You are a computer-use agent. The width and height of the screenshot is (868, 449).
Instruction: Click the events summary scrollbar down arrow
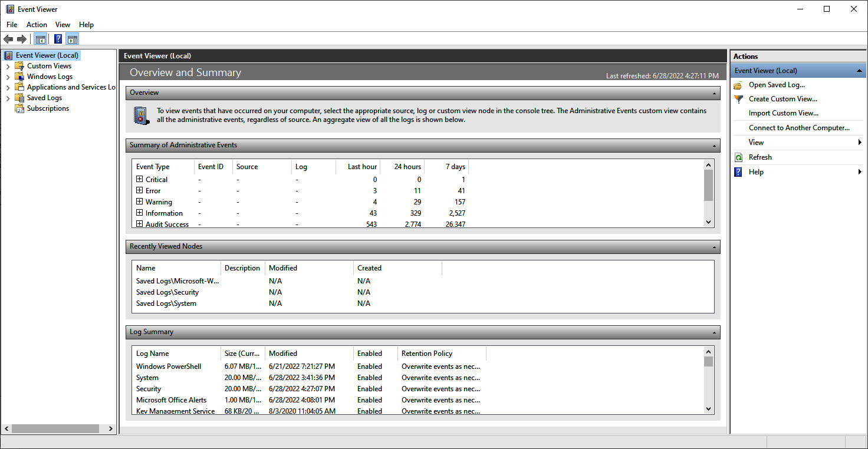pos(709,222)
